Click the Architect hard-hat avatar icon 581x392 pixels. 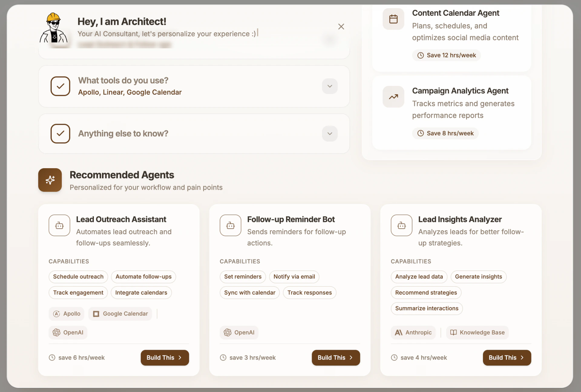54,29
